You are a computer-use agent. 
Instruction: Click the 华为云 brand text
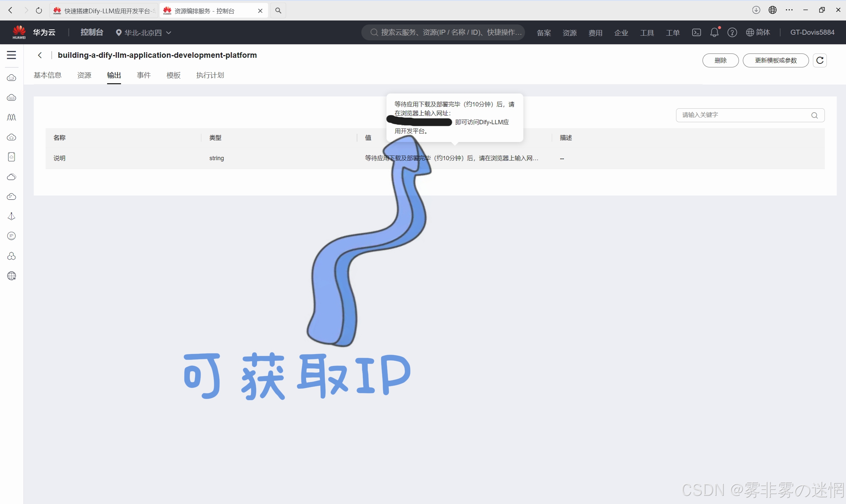tap(44, 32)
